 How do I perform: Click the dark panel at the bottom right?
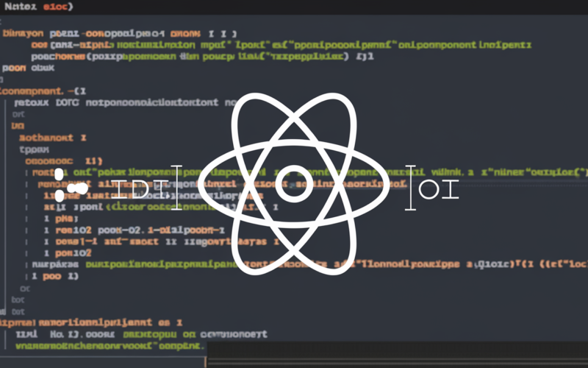397,355
